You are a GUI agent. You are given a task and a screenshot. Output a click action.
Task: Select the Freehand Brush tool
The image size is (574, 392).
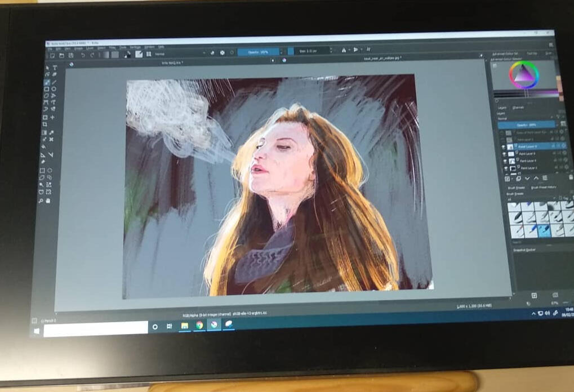click(x=47, y=82)
